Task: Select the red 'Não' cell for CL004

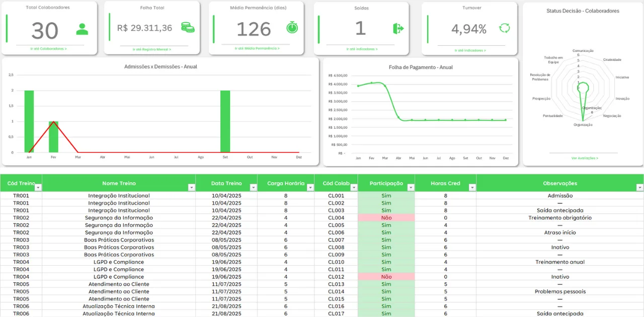Action: point(386,218)
